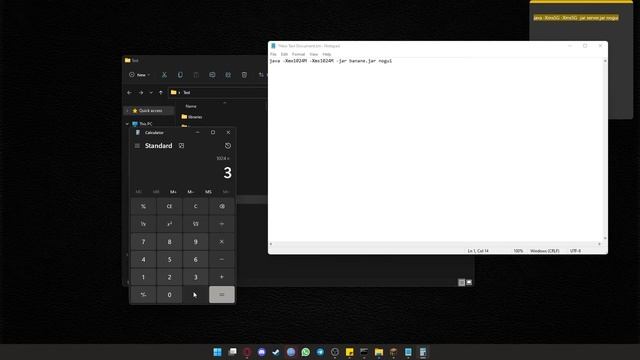Click highlighted text in yellow sticky note
The height and width of the screenshot is (360, 640).
tap(576, 18)
